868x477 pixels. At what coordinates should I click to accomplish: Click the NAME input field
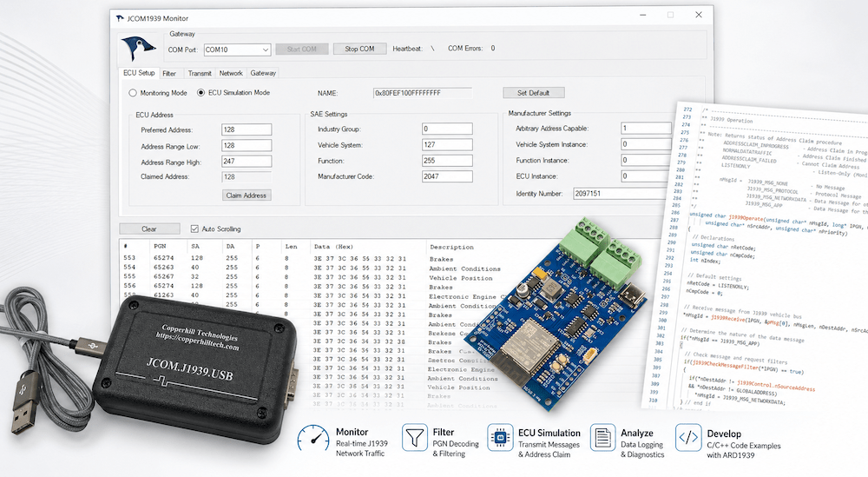[x=423, y=93]
